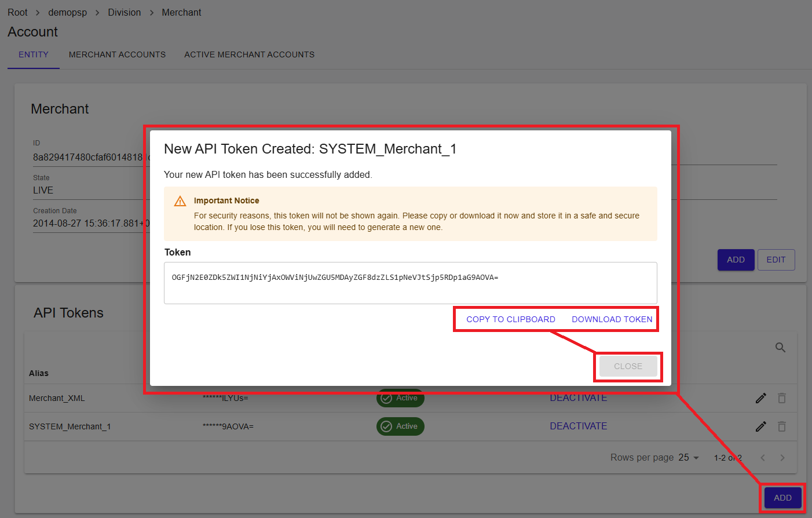Click the Alias column header
812x518 pixels.
tap(39, 373)
